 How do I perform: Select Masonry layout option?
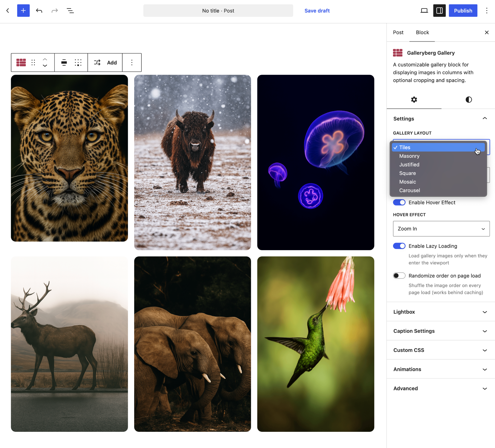pyautogui.click(x=438, y=156)
